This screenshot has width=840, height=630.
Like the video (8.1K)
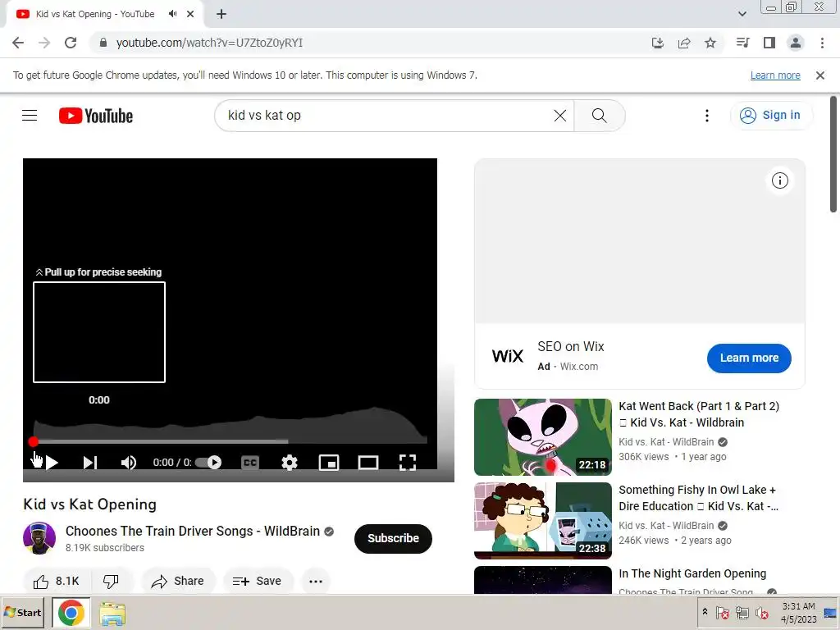pyautogui.click(x=57, y=582)
